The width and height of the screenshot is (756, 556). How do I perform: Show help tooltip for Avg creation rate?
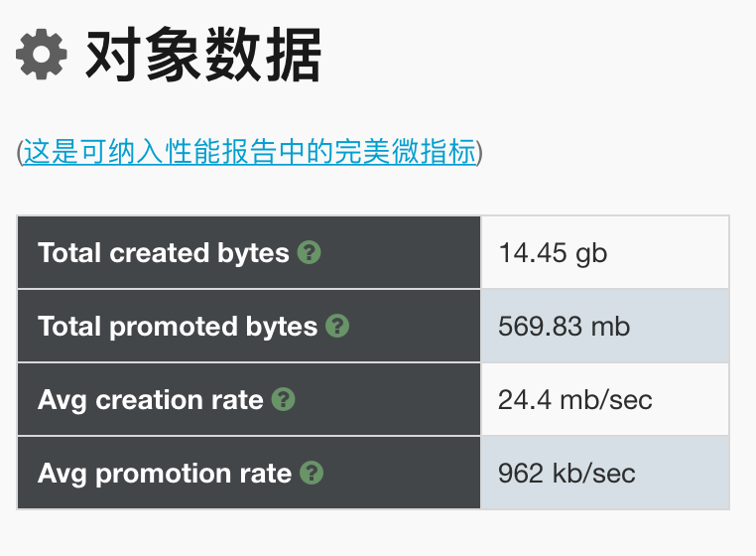pyautogui.click(x=284, y=399)
